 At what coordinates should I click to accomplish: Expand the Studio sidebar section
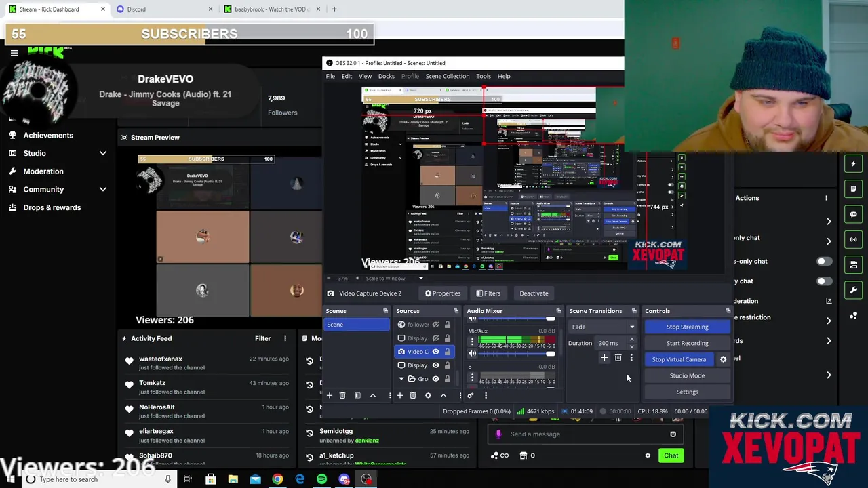pos(103,153)
